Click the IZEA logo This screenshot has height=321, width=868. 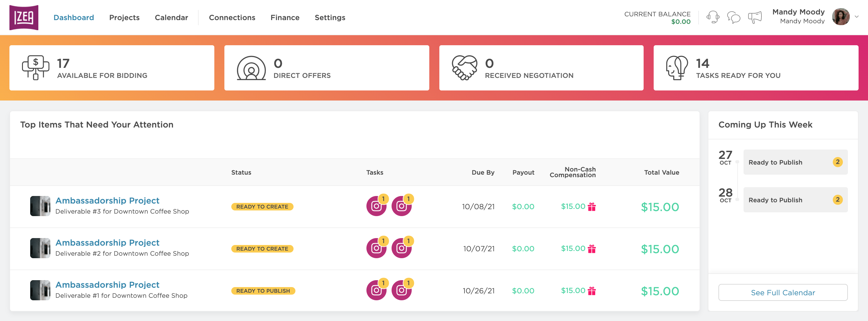click(x=24, y=18)
